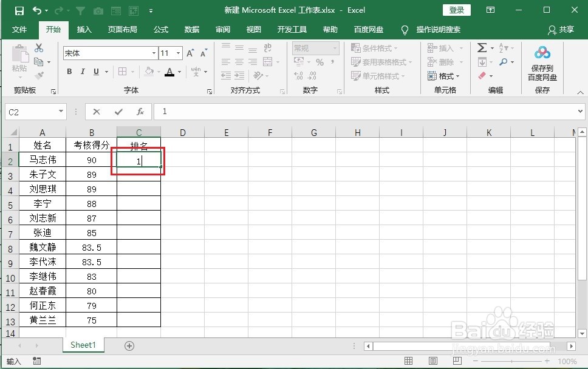The width and height of the screenshot is (588, 369).
Task: Click the Fill down arrow icon
Action: click(482, 62)
